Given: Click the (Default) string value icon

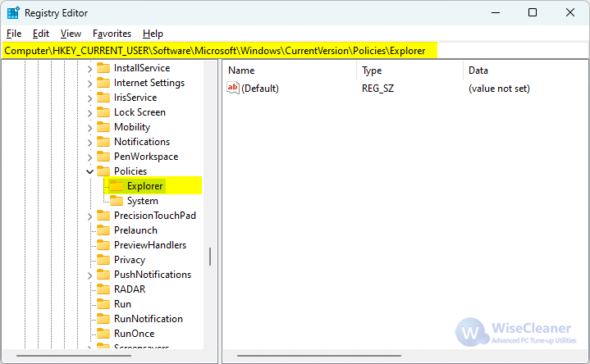Looking at the screenshot, I should (x=233, y=88).
